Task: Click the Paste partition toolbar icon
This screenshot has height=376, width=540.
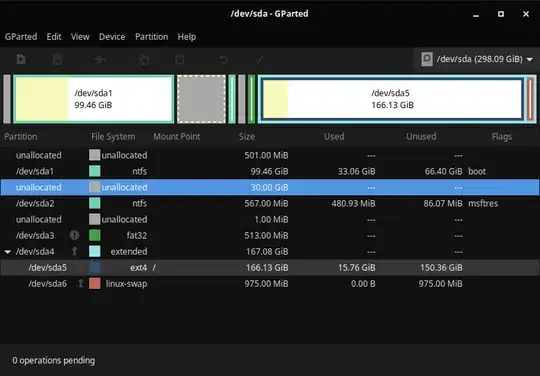Action: [x=179, y=60]
